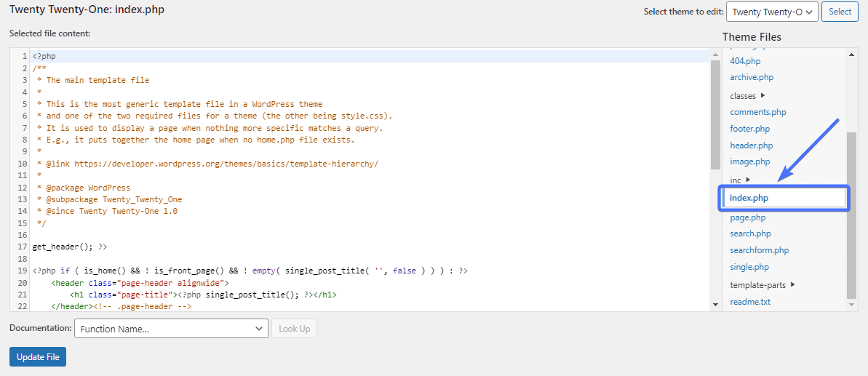Click line number 19 in gutter

pos(23,271)
